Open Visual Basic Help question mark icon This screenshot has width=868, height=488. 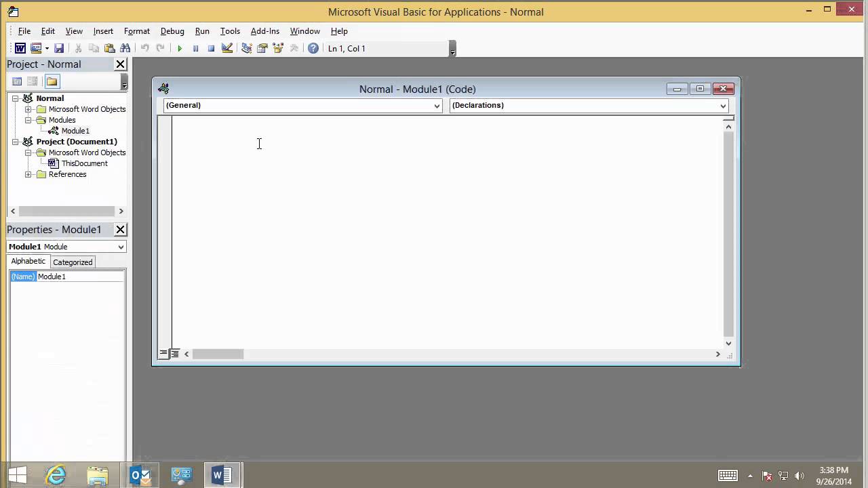313,48
